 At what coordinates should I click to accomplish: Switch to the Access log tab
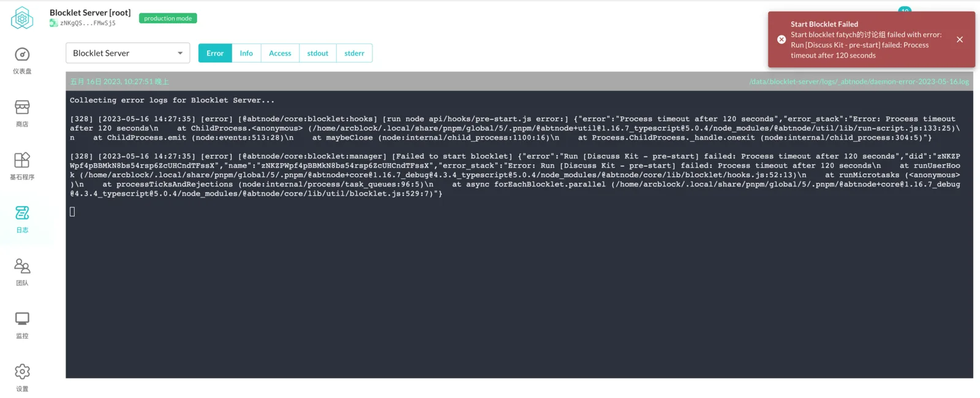280,53
